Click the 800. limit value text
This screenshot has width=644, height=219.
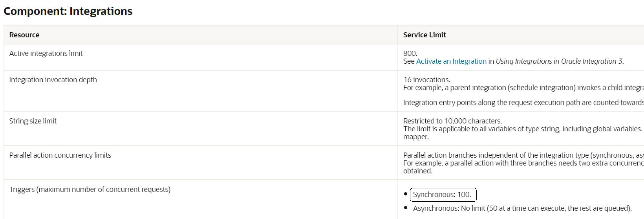point(410,53)
